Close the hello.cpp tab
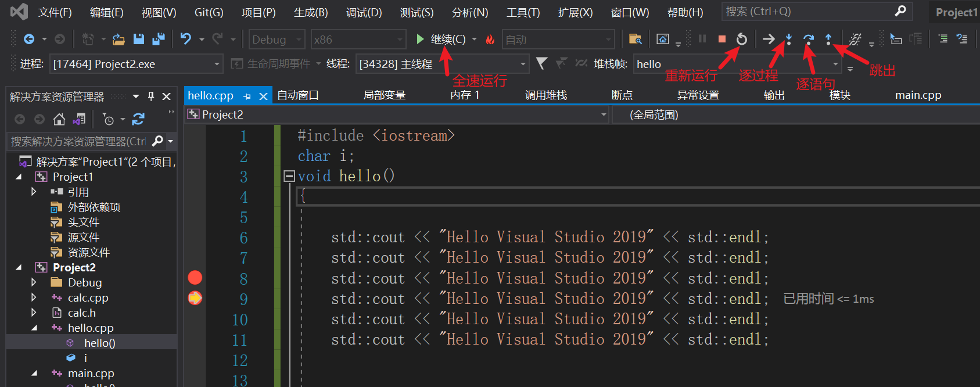The height and width of the screenshot is (387, 980). tap(263, 96)
